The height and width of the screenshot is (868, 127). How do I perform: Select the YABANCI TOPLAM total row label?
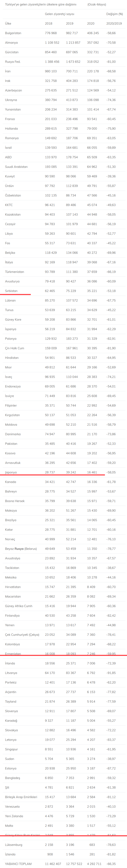pos(18,864)
